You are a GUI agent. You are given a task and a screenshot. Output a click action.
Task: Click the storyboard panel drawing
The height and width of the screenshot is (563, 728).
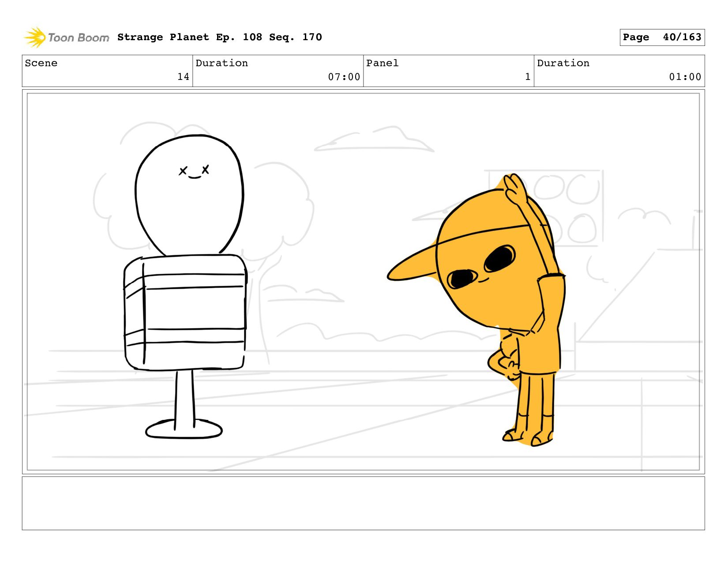(363, 282)
